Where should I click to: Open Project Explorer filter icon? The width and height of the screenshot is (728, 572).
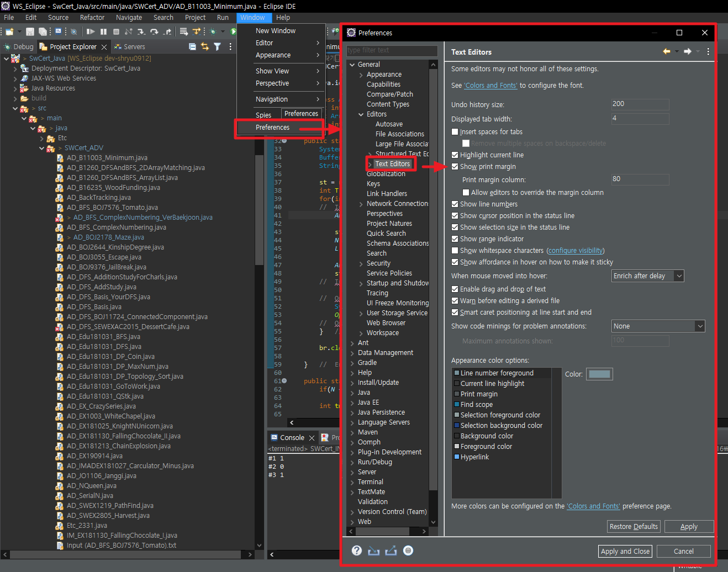point(218,47)
